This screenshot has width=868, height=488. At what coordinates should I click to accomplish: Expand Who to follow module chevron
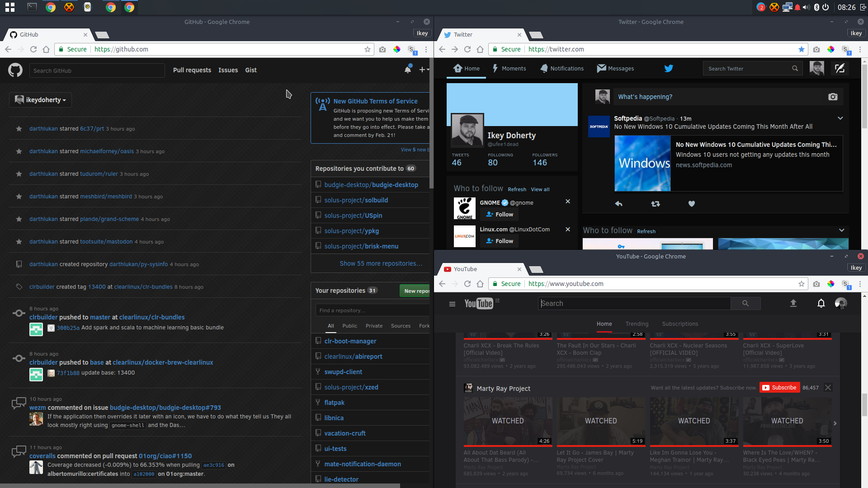click(x=841, y=230)
